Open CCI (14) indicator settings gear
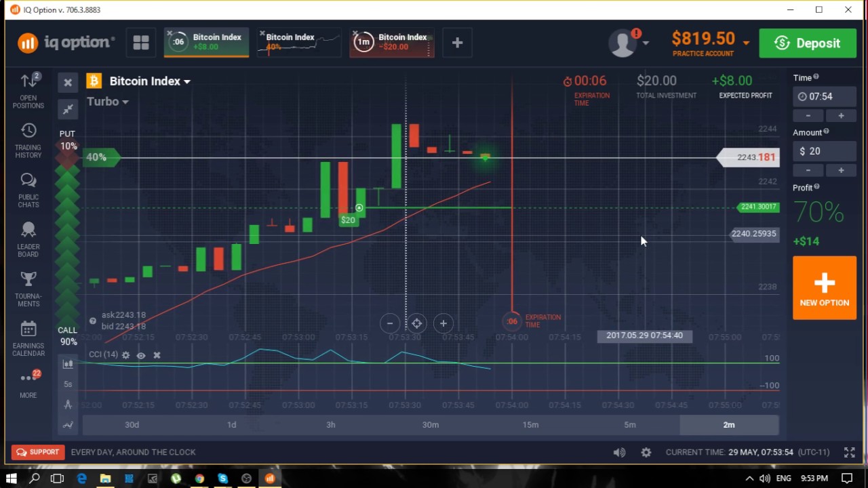Screen dimensions: 868x488 (125, 355)
